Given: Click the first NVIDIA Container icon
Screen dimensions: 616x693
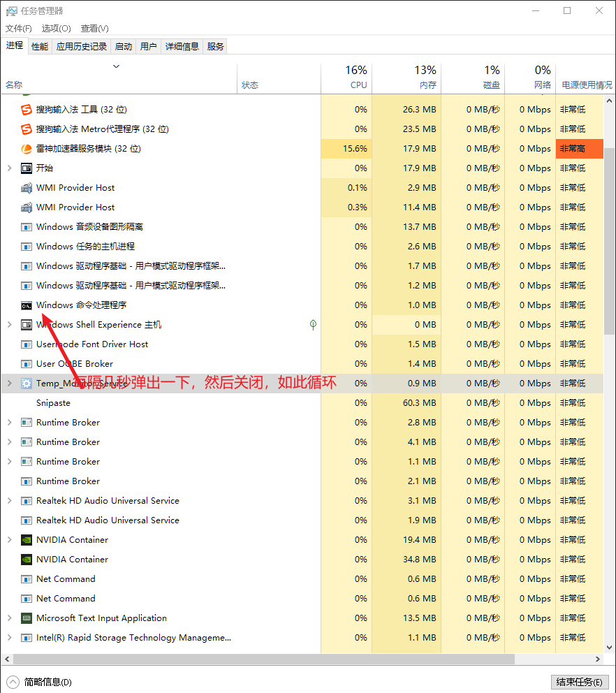Looking at the screenshot, I should tap(27, 540).
